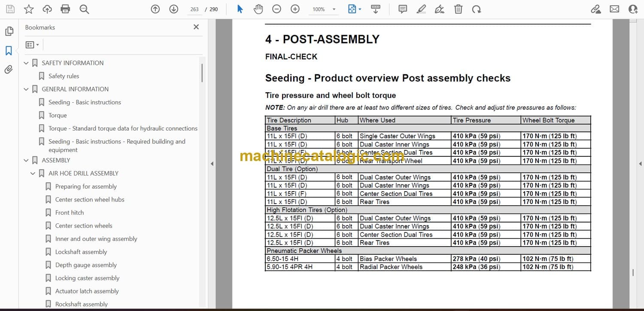Open the Torque bookmark

click(58, 116)
